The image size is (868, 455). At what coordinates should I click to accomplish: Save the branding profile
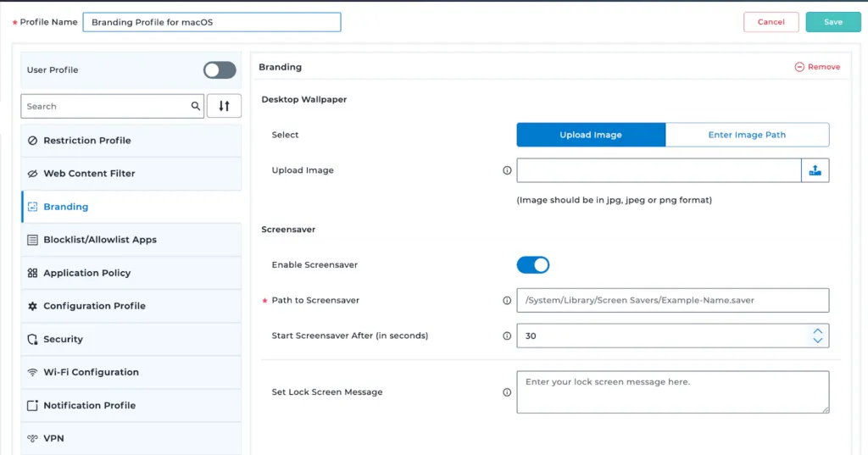point(833,22)
